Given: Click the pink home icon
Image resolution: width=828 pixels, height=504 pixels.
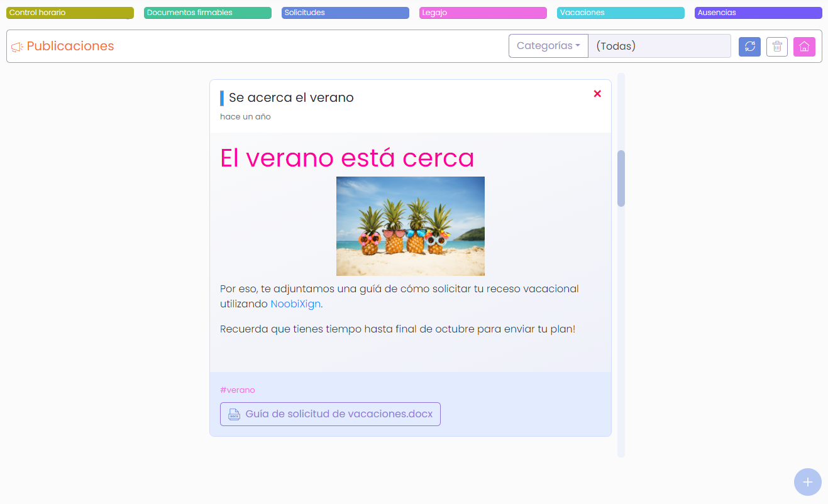Looking at the screenshot, I should [x=805, y=46].
